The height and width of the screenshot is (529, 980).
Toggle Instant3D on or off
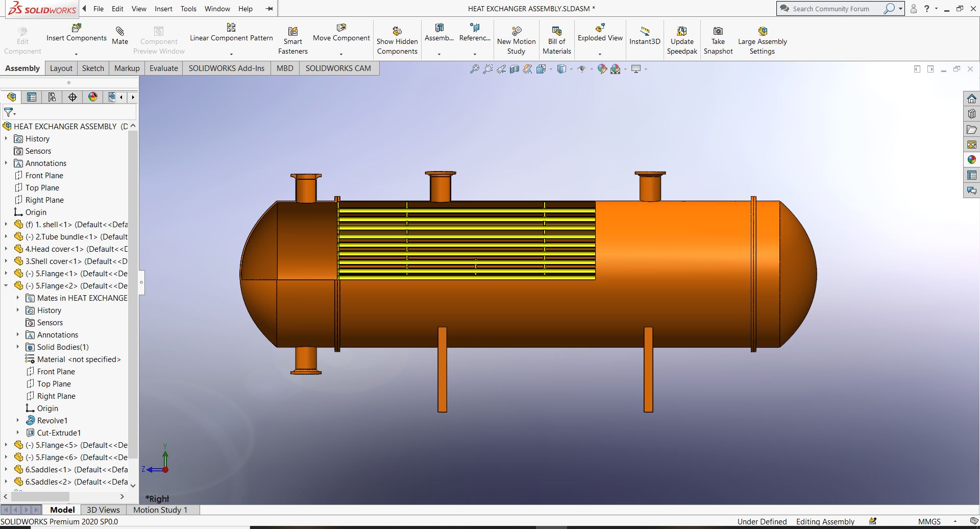coord(644,36)
